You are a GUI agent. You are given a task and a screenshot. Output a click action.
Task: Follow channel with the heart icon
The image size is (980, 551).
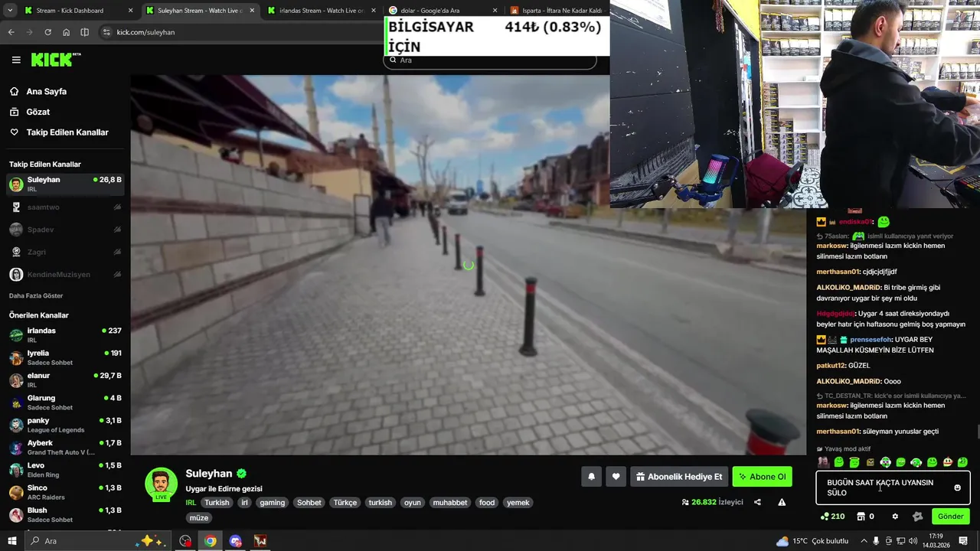pyautogui.click(x=616, y=477)
